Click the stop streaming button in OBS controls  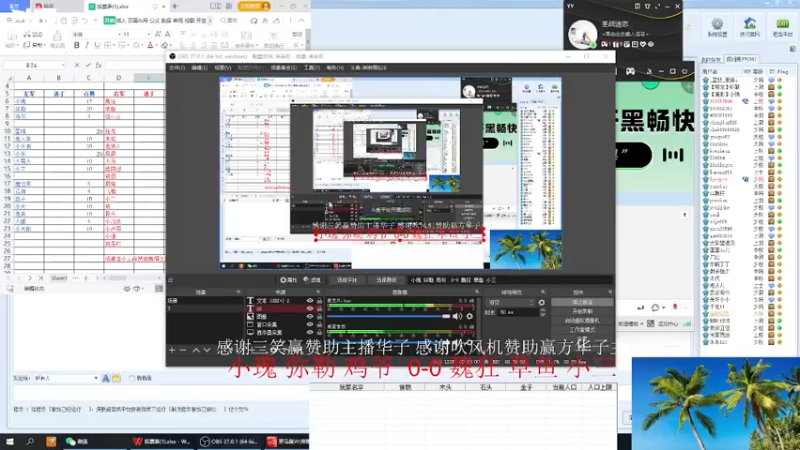582,302
